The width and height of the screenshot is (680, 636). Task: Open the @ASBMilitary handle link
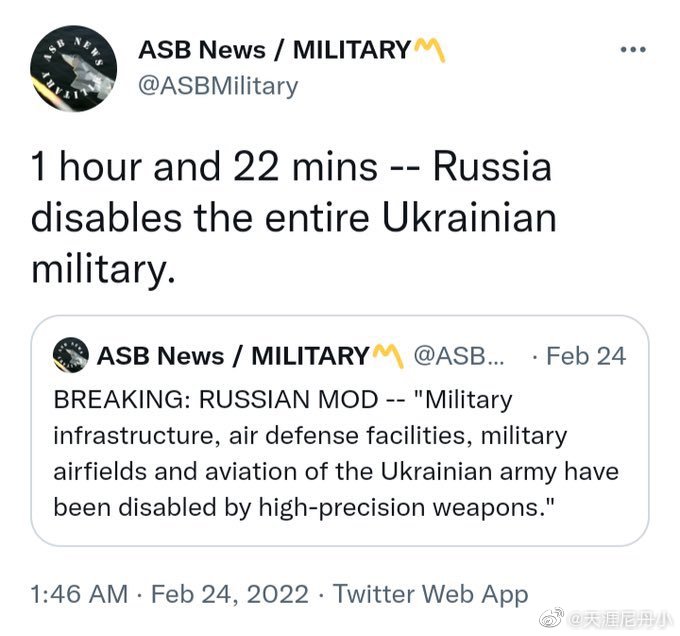218,86
